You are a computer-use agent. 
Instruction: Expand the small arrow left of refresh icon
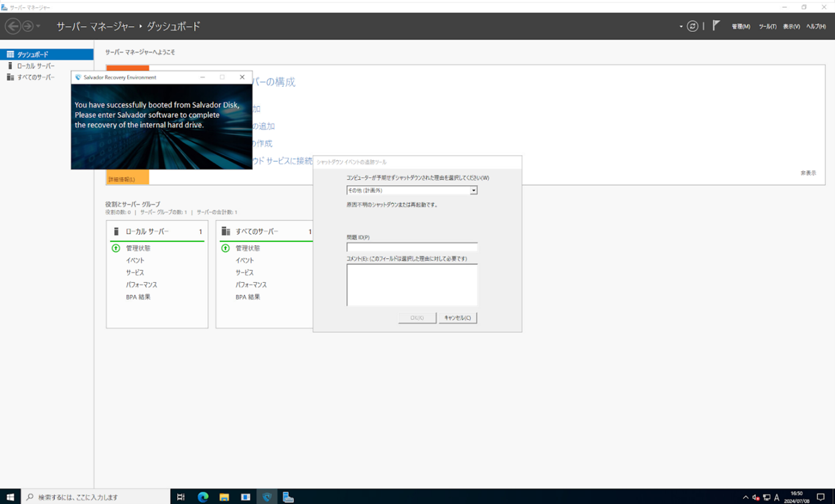tap(681, 26)
